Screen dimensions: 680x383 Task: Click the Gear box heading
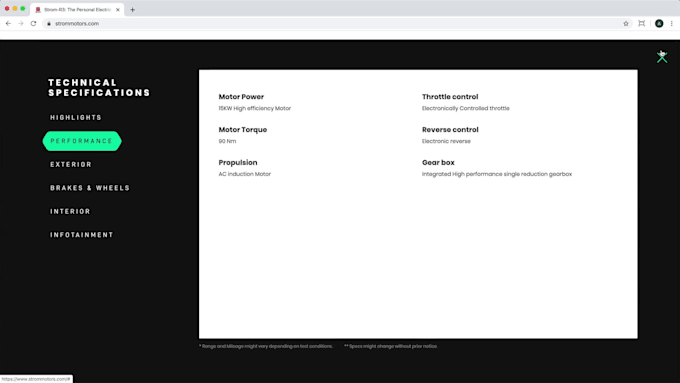pyautogui.click(x=438, y=163)
